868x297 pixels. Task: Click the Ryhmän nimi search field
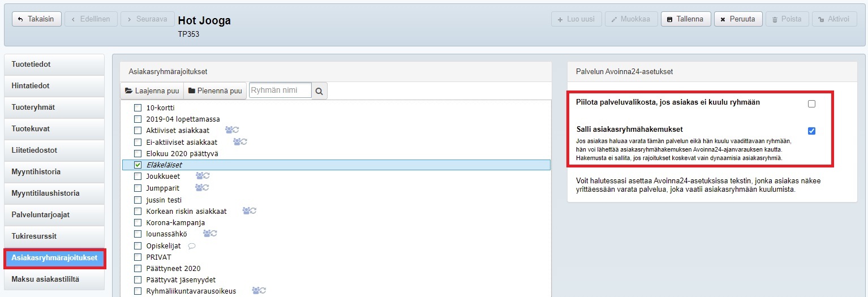280,91
